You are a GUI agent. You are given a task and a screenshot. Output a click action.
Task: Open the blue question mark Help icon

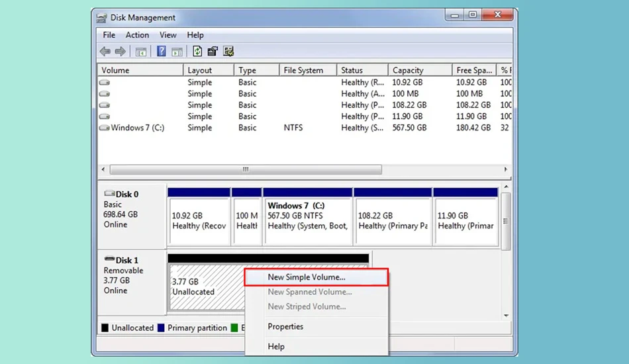(162, 52)
